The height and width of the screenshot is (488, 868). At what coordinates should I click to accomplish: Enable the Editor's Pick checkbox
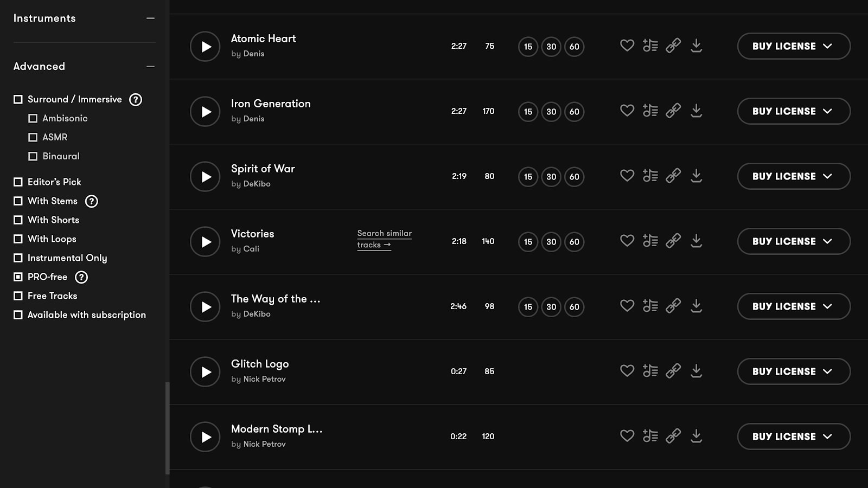(x=18, y=182)
